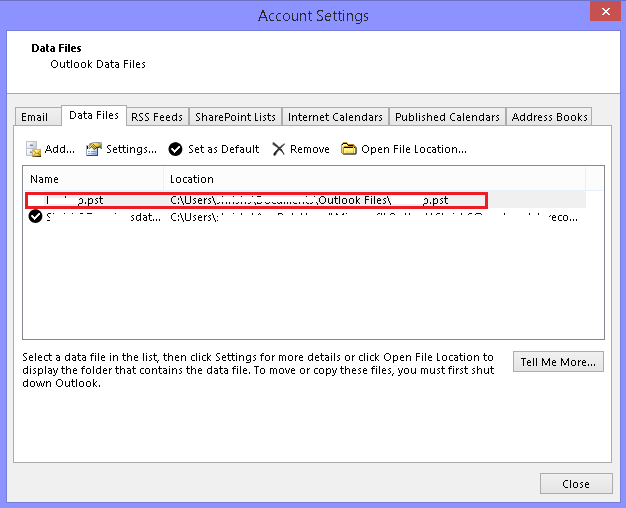The height and width of the screenshot is (508, 626).
Task: Click the Set as Default checkmark icon
Action: click(x=175, y=149)
